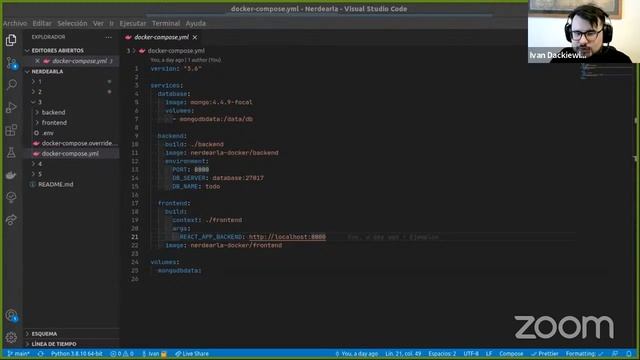Open the GitLens view icon
Screen dimensions: 640x360
click(11, 198)
